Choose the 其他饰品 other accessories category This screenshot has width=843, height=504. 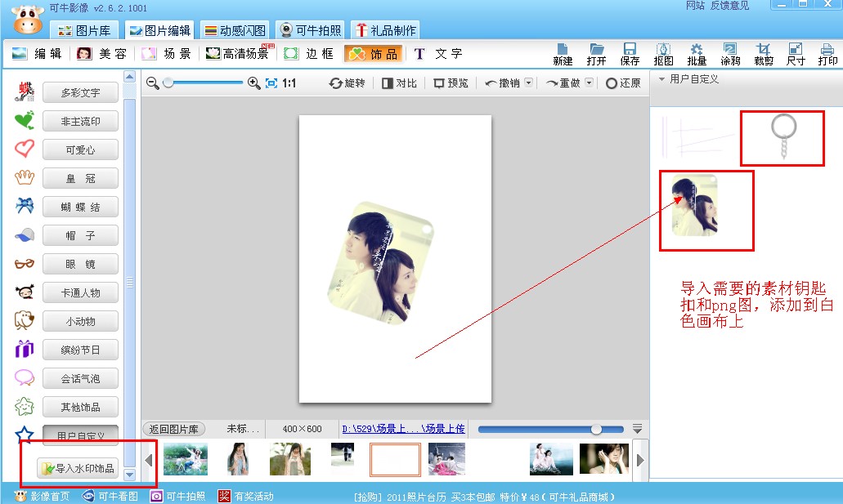tap(81, 408)
